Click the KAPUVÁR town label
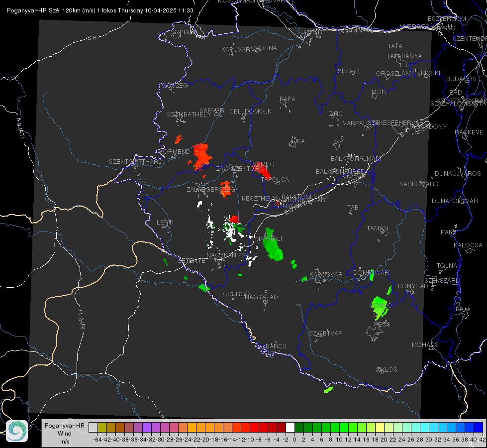487x448 pixels. 236,50
